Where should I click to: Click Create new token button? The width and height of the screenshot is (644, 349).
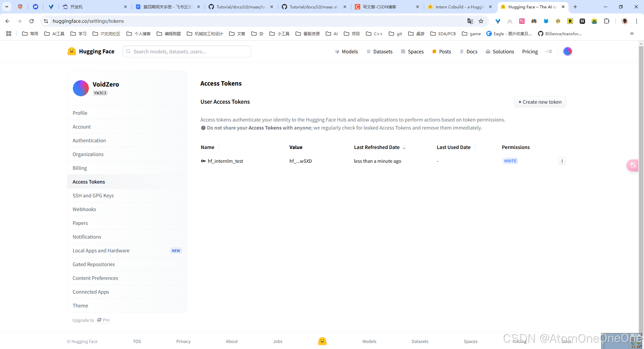[x=540, y=102]
